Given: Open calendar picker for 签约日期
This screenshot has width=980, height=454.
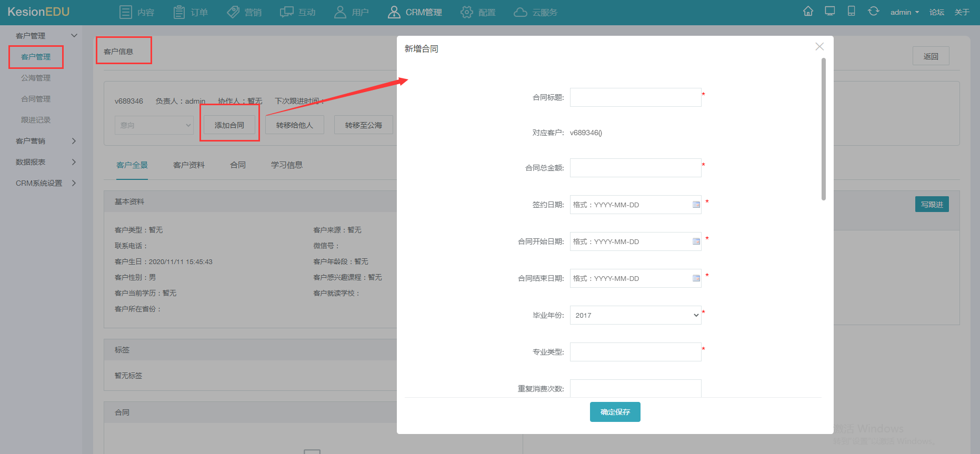Looking at the screenshot, I should (x=696, y=205).
